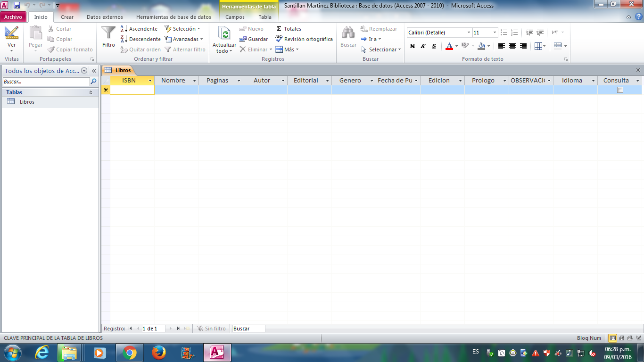Click the Descendente sort button
644x362 pixels.
(140, 39)
